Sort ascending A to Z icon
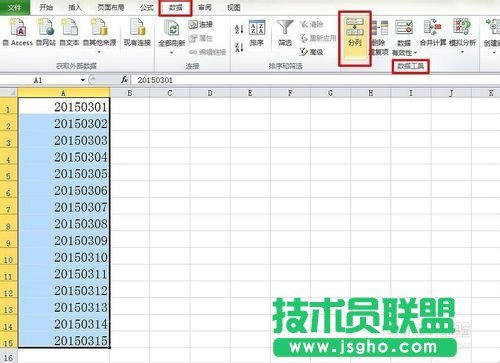Viewport: 500px width, 363px height. coord(239,29)
